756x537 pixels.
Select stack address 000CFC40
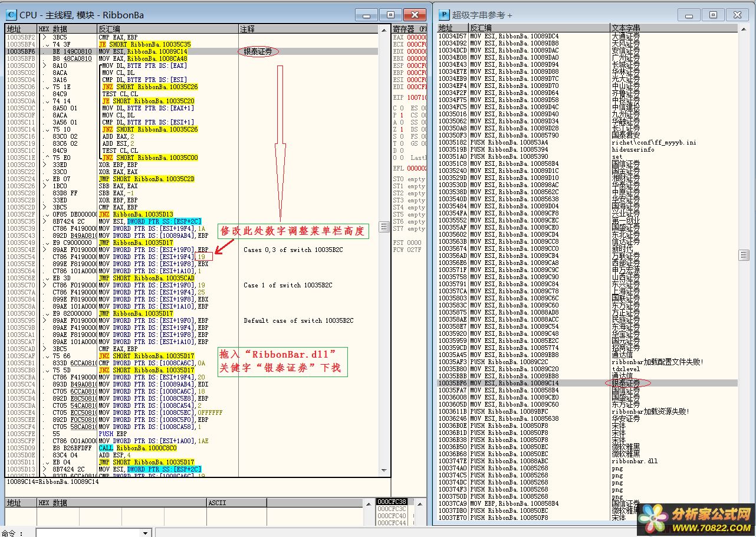[392, 516]
